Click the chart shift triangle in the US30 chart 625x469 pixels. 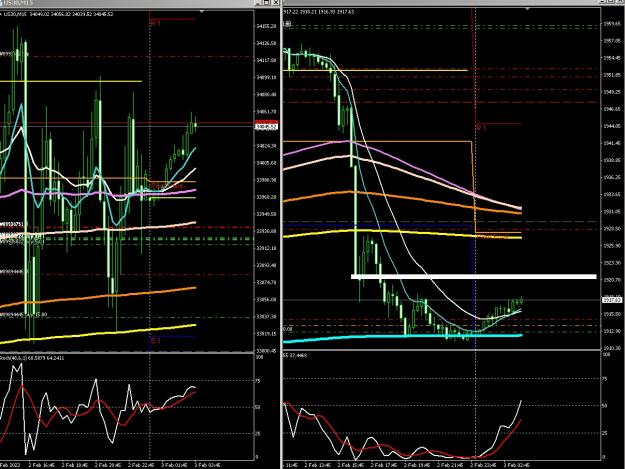click(x=202, y=12)
